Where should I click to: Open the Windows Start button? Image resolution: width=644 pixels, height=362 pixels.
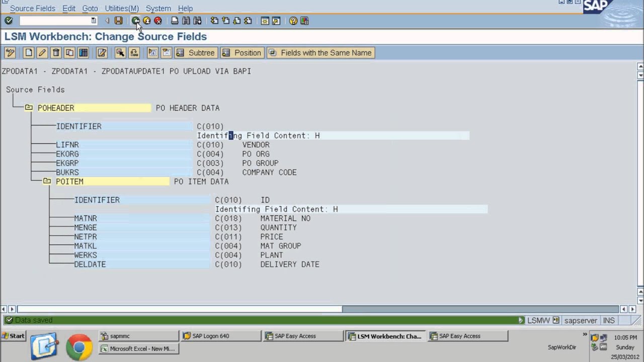[x=13, y=336]
